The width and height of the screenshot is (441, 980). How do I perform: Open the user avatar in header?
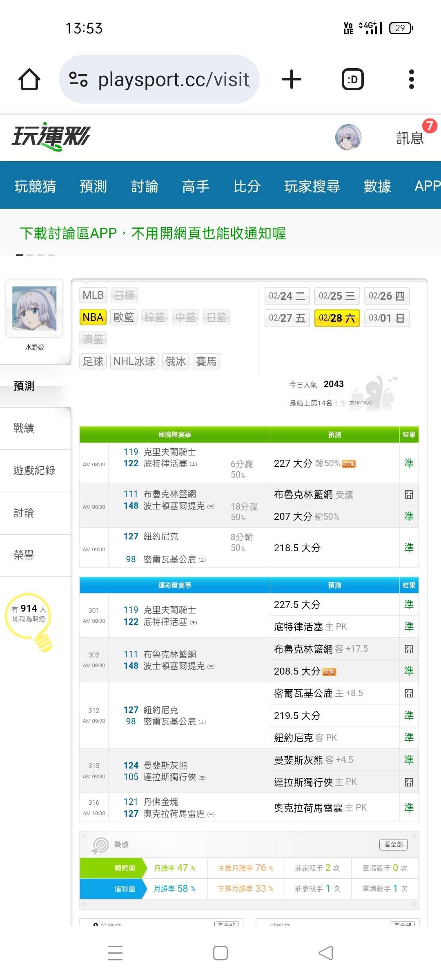[x=348, y=138]
